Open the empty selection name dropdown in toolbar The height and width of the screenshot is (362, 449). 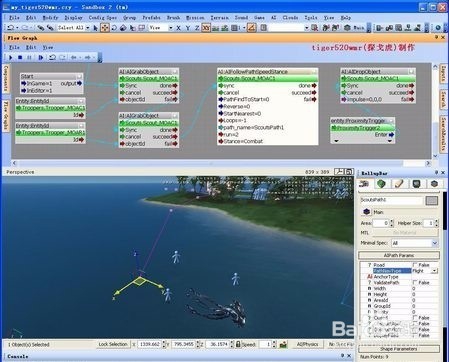pos(306,28)
